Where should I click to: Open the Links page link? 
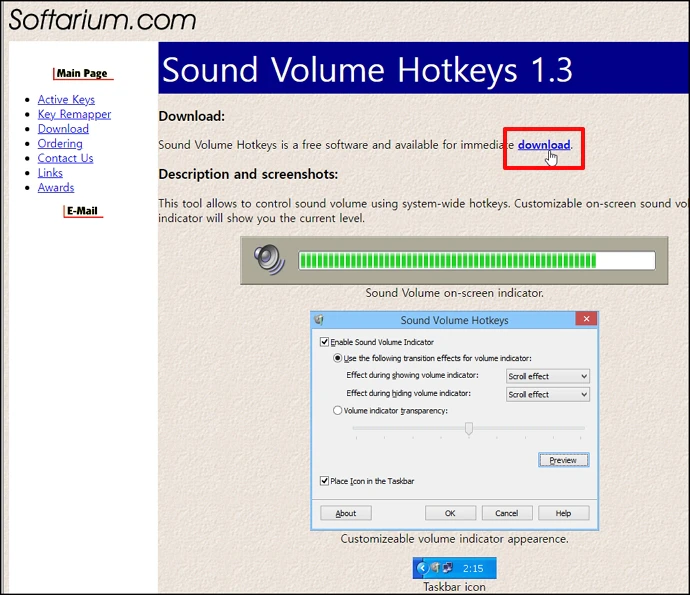click(x=50, y=173)
